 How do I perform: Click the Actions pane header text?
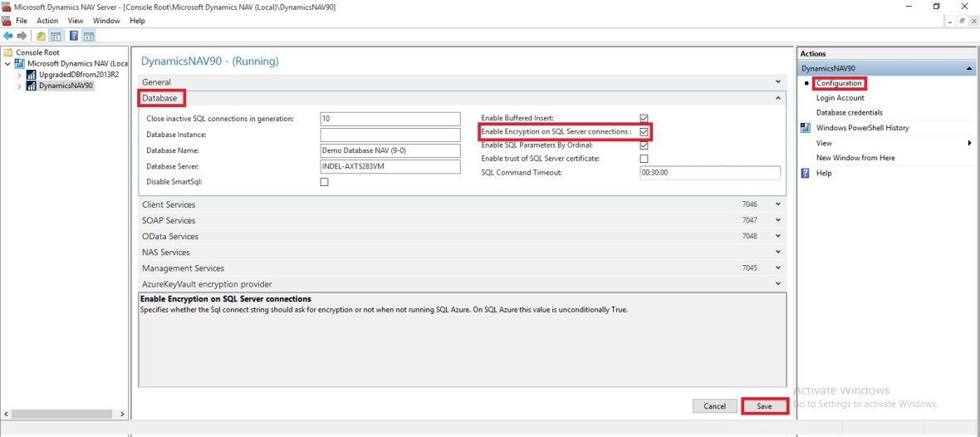(x=813, y=54)
